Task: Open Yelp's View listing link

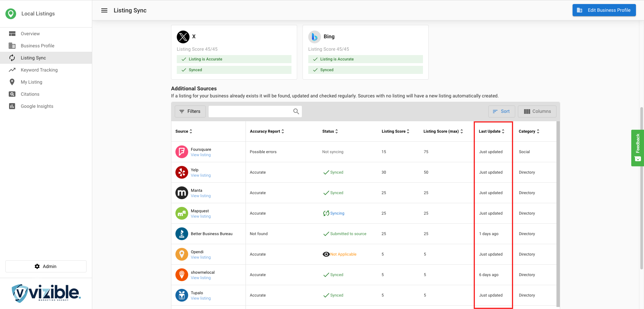Action: tap(201, 175)
